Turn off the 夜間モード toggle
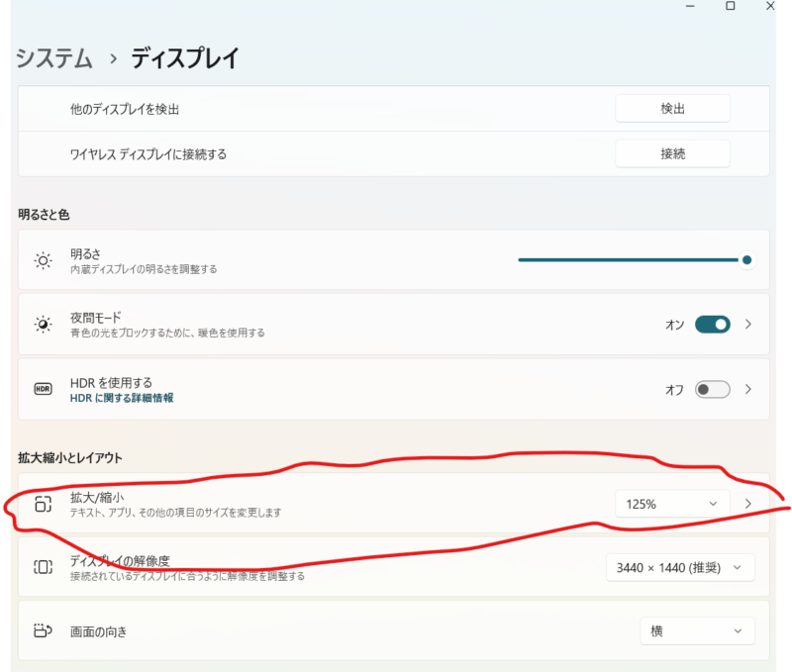792x672 pixels. tap(712, 325)
